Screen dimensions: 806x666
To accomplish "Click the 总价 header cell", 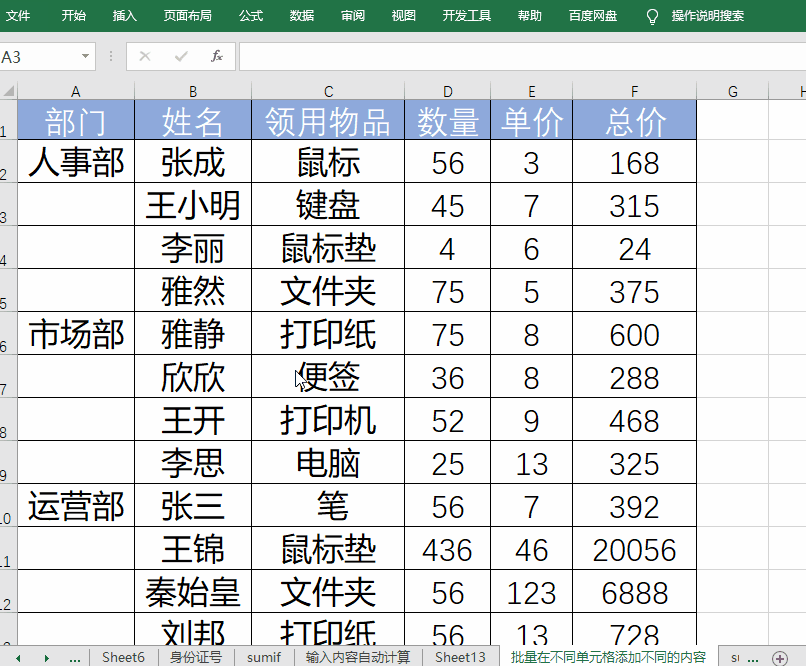I will (x=634, y=120).
